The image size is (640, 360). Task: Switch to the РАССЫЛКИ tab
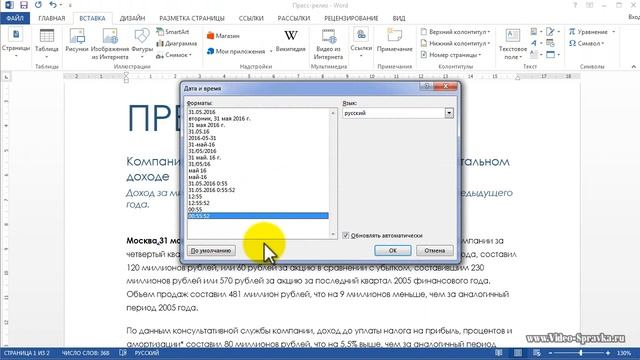pos(294,18)
